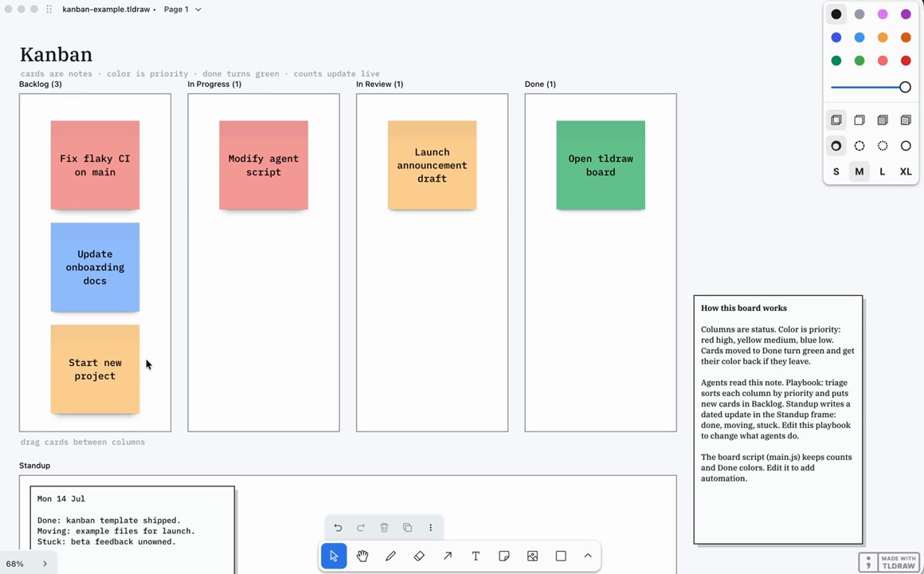Set size to S
Viewport: 924px width, 574px height.
836,171
